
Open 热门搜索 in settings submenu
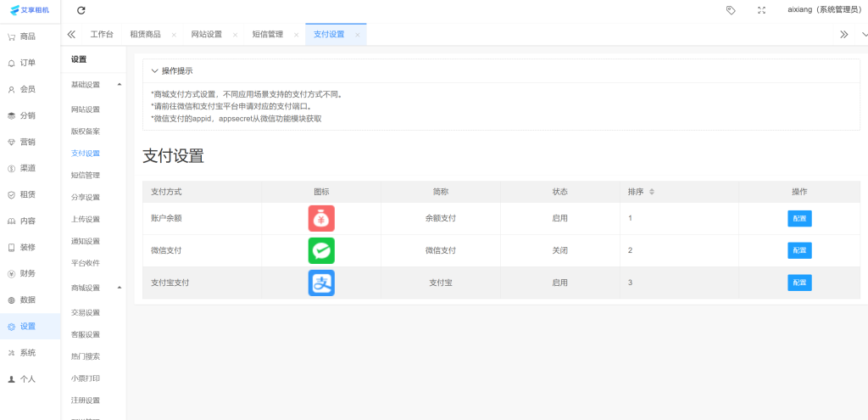pyautogui.click(x=86, y=356)
